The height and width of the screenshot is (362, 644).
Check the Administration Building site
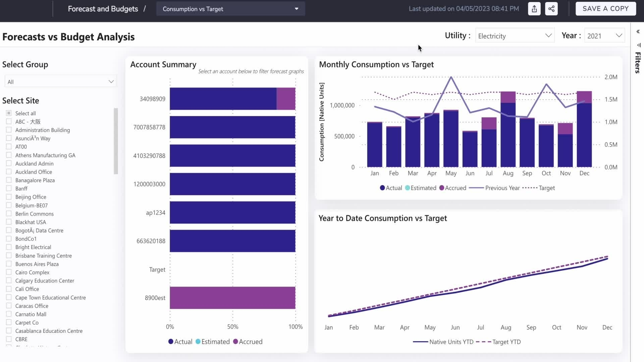tap(8, 130)
